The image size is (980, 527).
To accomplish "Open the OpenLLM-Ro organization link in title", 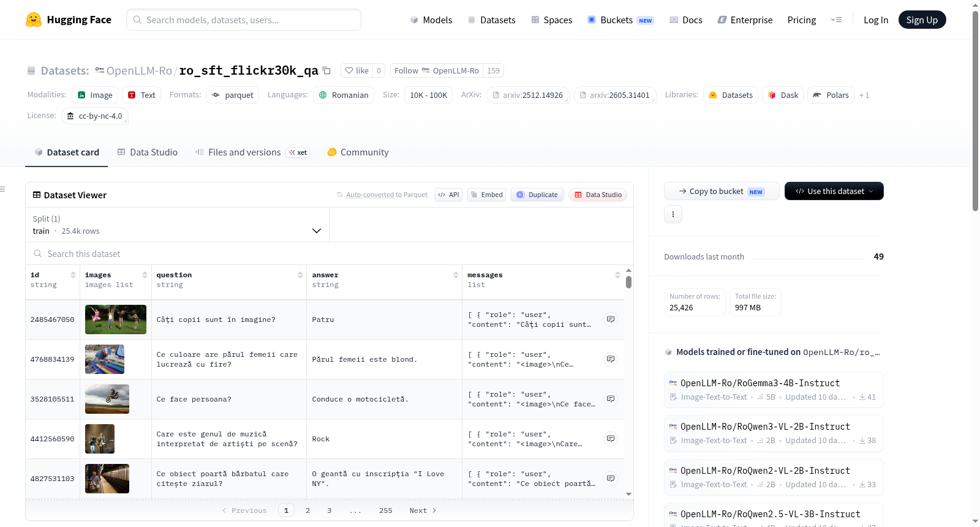I will 139,70.
